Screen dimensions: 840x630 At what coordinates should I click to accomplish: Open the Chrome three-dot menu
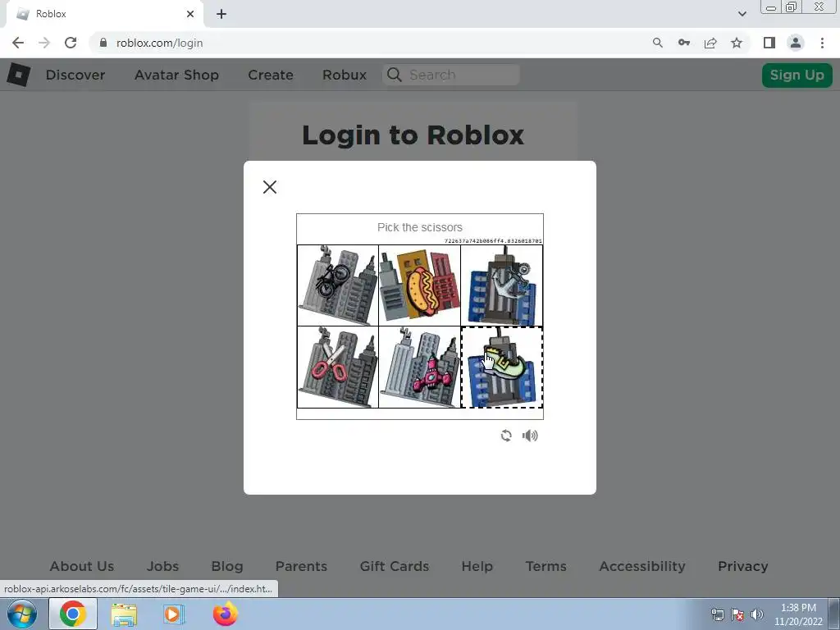tap(822, 43)
